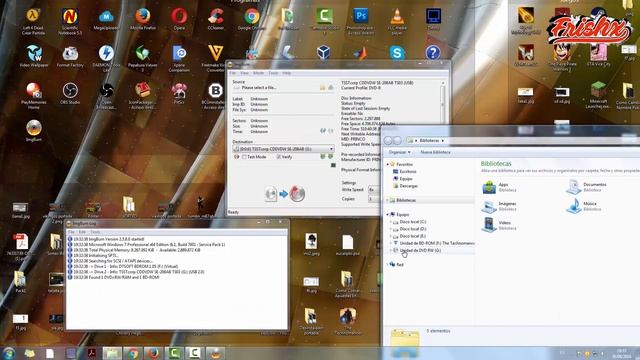Click the Windows Start button

pyautogui.click(x=9, y=353)
